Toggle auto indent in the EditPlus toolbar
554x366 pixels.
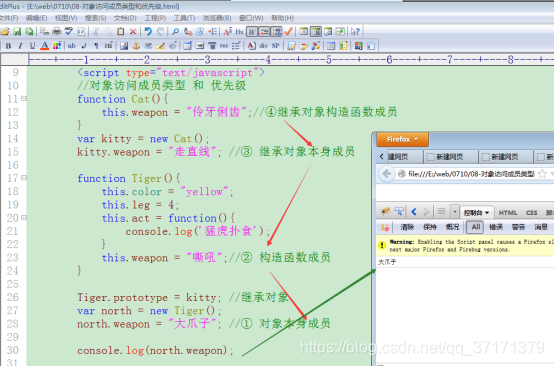[x=264, y=31]
